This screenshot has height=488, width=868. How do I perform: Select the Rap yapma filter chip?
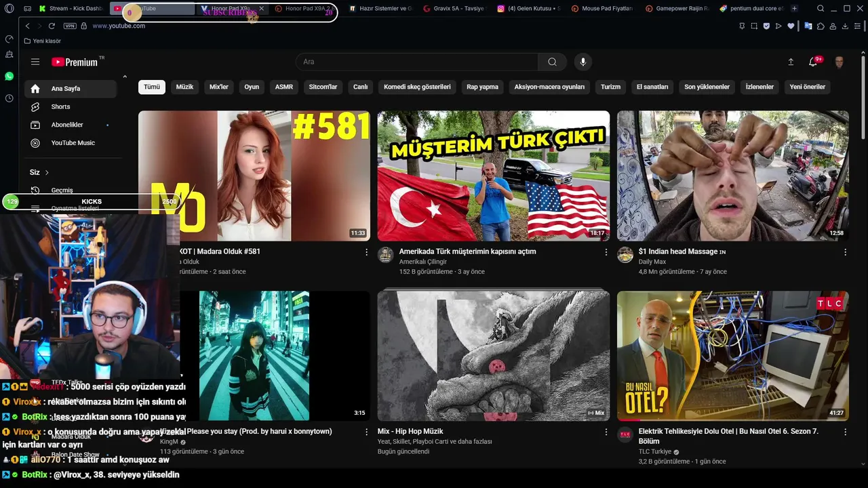[x=482, y=87]
